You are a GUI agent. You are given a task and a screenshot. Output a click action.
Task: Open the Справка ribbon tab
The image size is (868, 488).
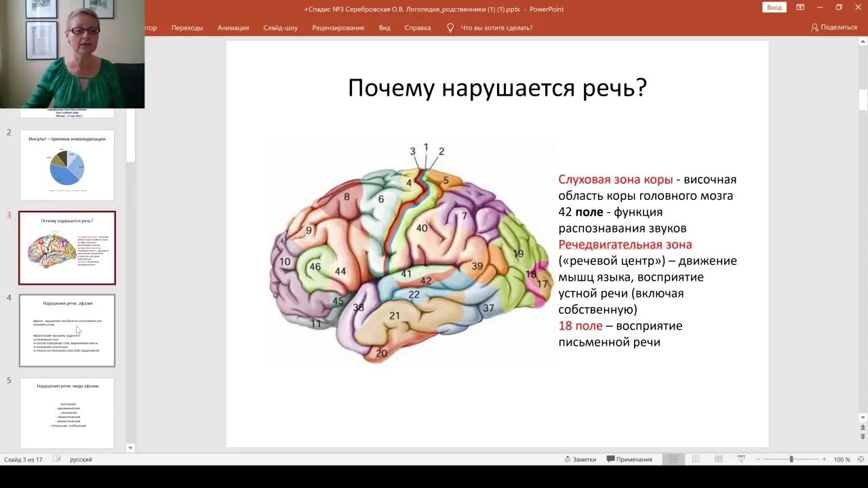coord(418,28)
